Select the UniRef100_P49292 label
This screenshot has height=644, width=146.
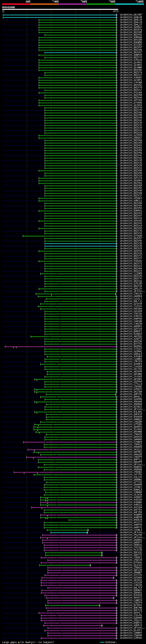point(131,261)
